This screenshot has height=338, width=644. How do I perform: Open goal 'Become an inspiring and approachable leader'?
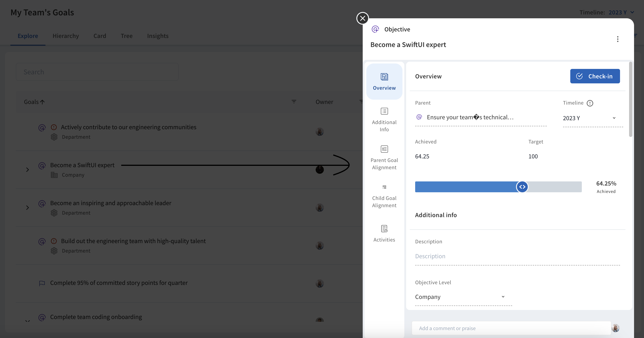pos(111,203)
